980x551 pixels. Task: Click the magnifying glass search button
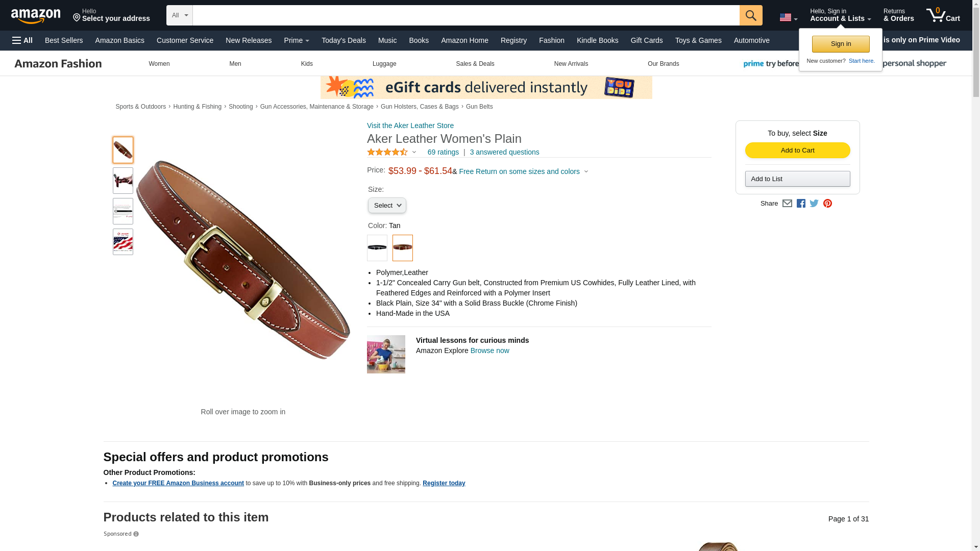750,15
